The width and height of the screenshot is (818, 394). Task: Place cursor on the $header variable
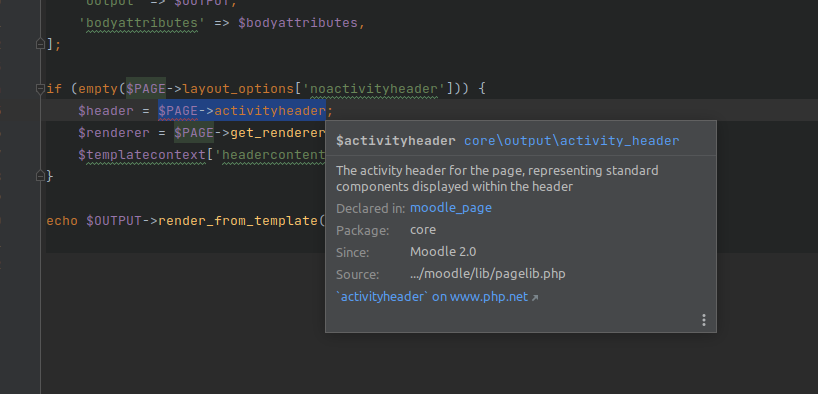pyautogui.click(x=106, y=111)
